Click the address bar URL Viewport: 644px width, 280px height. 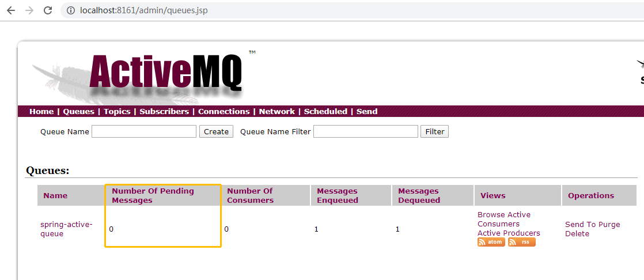[144, 10]
